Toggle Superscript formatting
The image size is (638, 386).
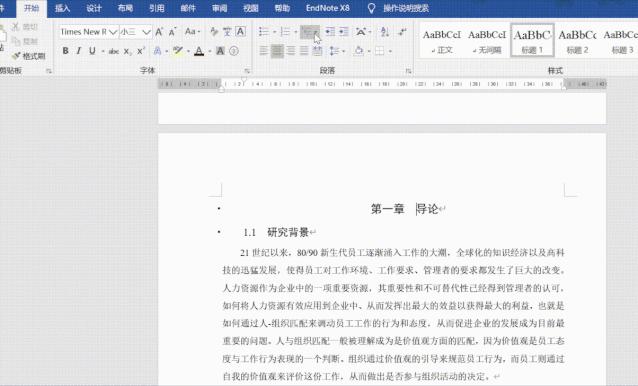click(141, 51)
